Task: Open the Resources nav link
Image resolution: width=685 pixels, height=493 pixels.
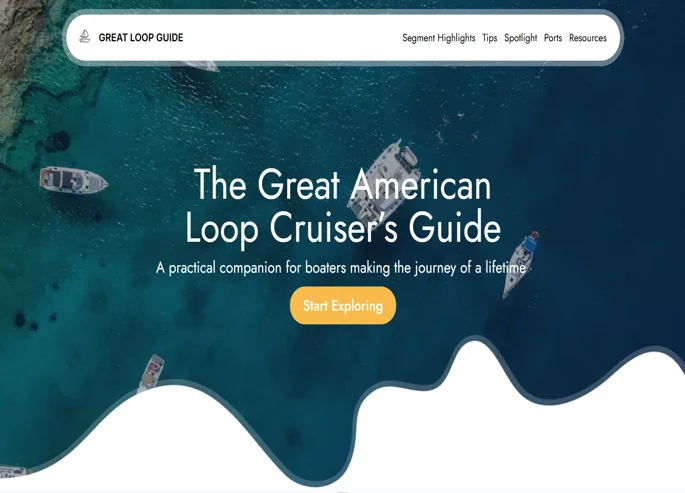Action: pyautogui.click(x=587, y=38)
